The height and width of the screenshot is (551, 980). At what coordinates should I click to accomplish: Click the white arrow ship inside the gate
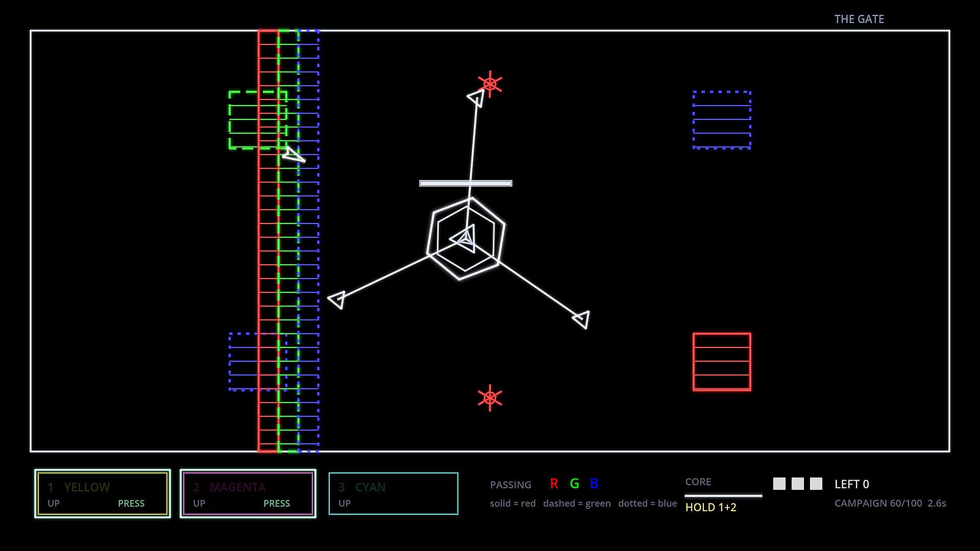(293, 155)
